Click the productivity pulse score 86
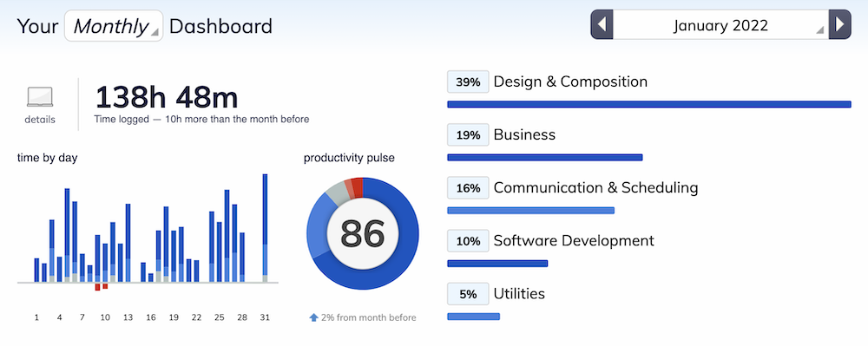Image resolution: width=868 pixels, height=346 pixels. [363, 234]
